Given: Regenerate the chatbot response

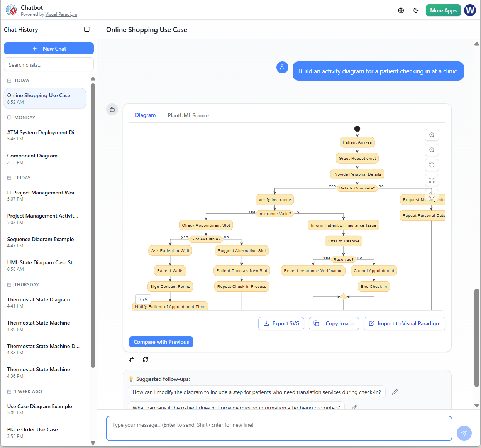Looking at the screenshot, I should click(146, 360).
